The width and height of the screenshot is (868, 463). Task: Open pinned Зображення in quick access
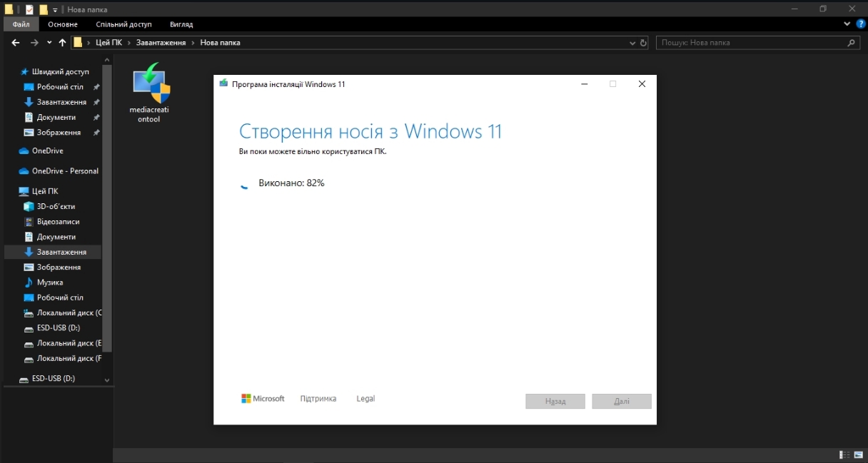(x=59, y=133)
